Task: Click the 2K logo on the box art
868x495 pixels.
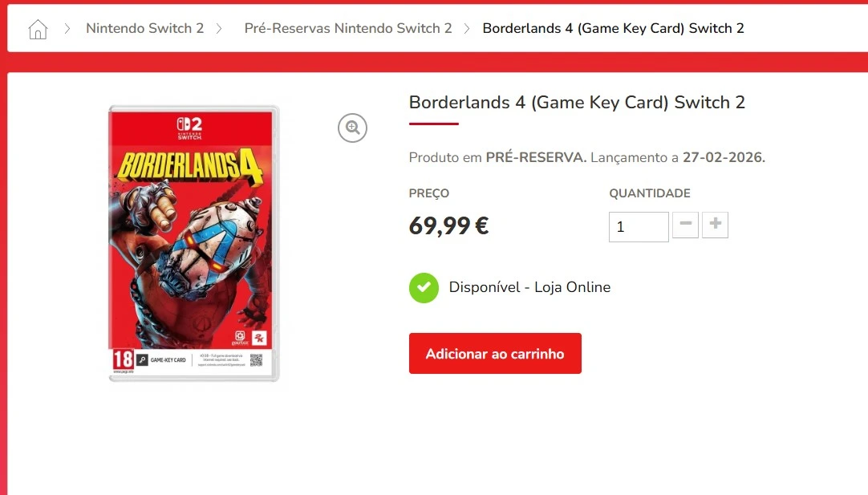Action: 259,339
